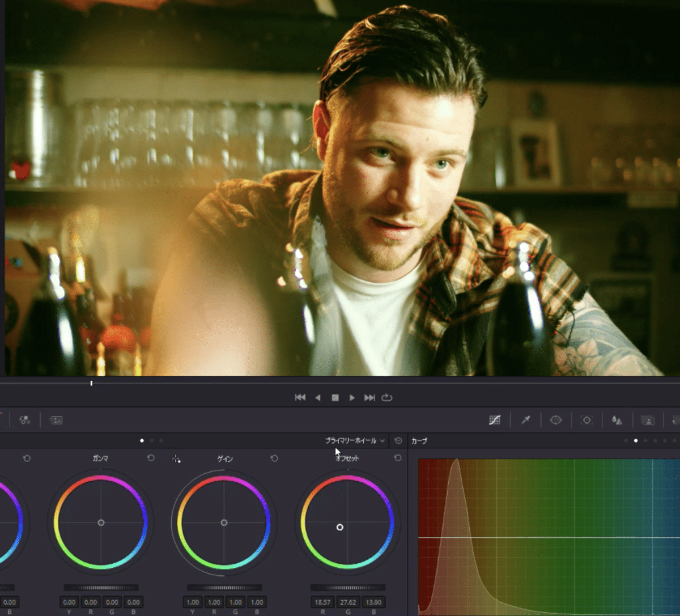Reset the ガンマ wheel
This screenshot has width=680, height=616.
click(151, 458)
